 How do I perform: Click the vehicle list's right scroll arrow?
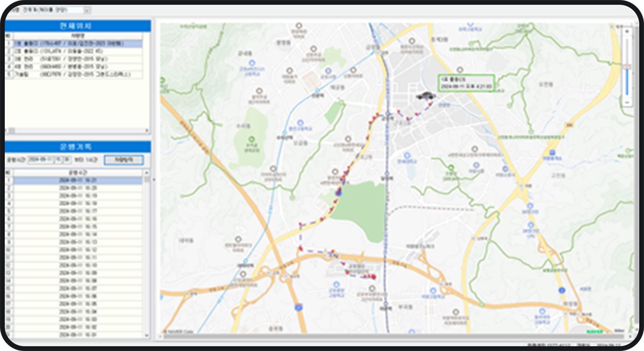(x=148, y=130)
